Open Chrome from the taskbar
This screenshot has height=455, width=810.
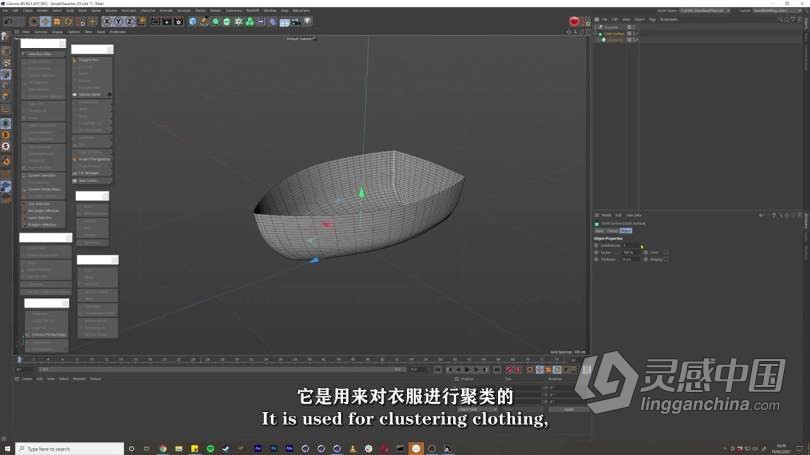point(163,448)
